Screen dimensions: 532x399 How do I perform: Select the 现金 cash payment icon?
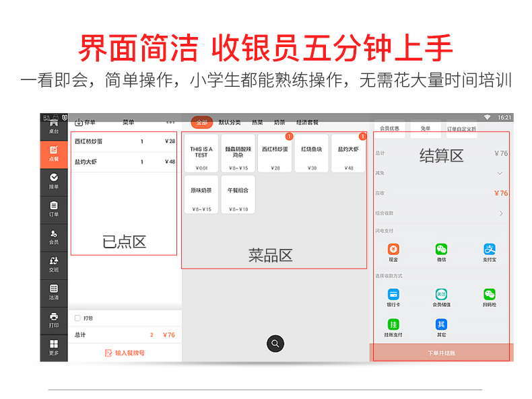pos(393,250)
